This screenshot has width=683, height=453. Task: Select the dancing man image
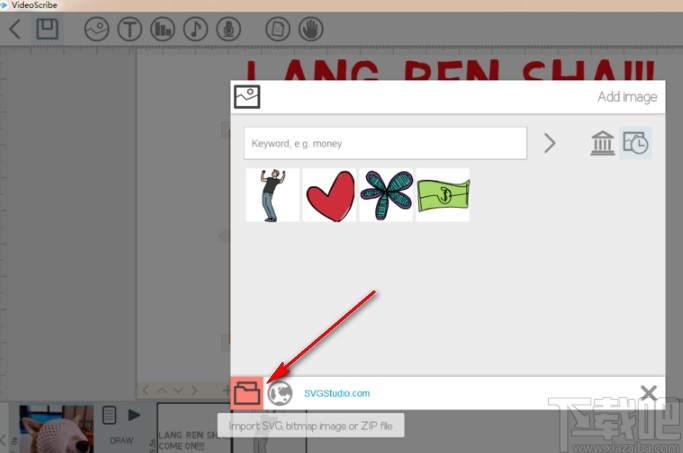tap(273, 195)
